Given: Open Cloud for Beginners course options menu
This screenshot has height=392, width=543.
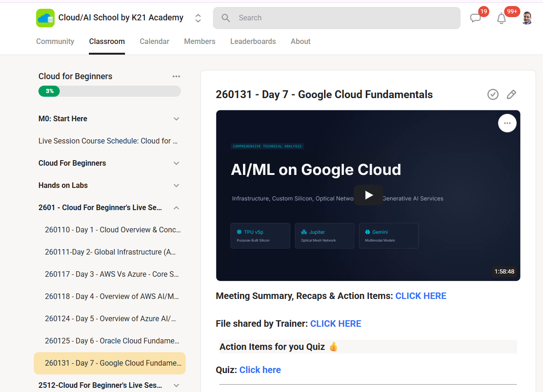Looking at the screenshot, I should pos(176,76).
